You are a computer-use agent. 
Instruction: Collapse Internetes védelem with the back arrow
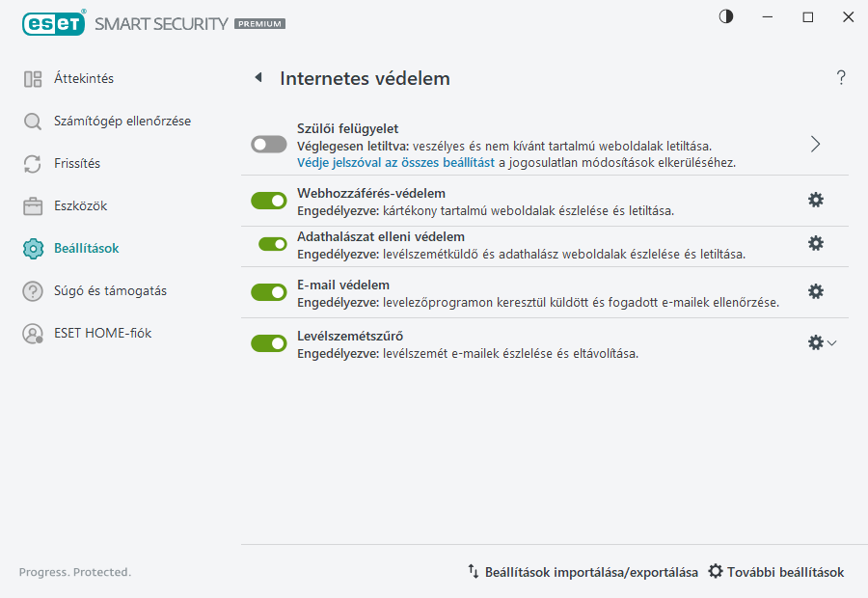pyautogui.click(x=258, y=78)
